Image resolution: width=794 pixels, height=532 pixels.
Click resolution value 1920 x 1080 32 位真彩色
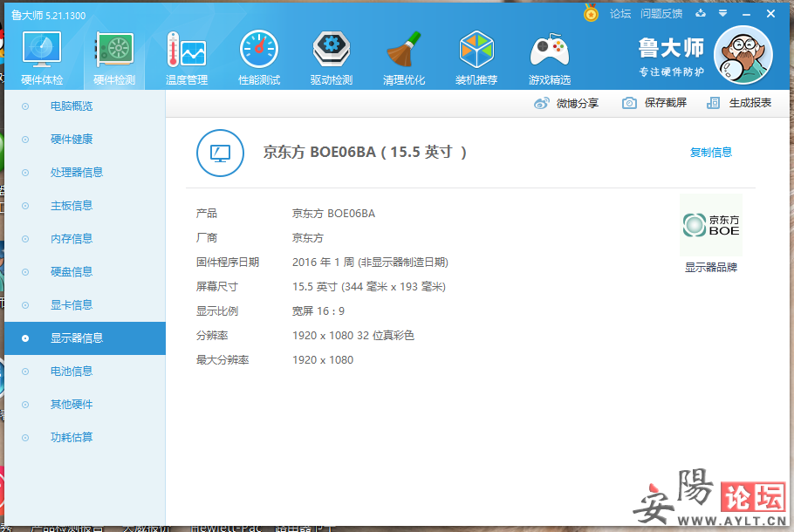tap(353, 336)
